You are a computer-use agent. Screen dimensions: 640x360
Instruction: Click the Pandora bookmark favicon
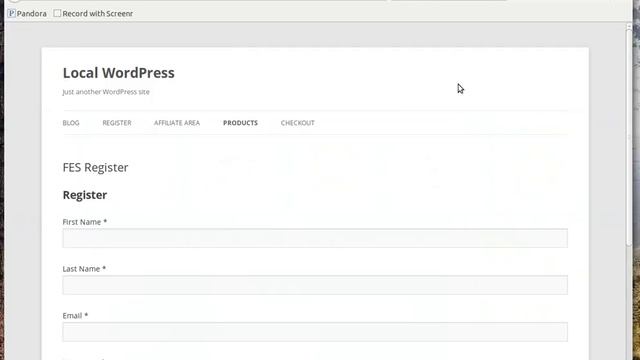coord(12,13)
